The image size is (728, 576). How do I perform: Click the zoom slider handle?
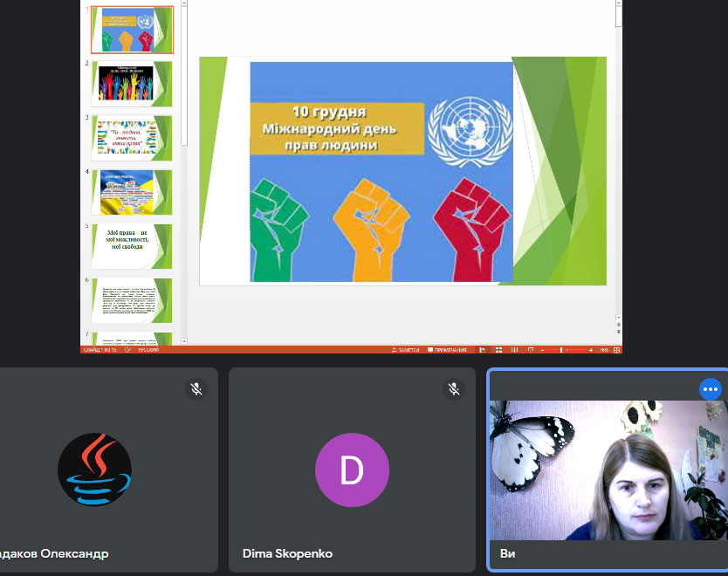561,350
